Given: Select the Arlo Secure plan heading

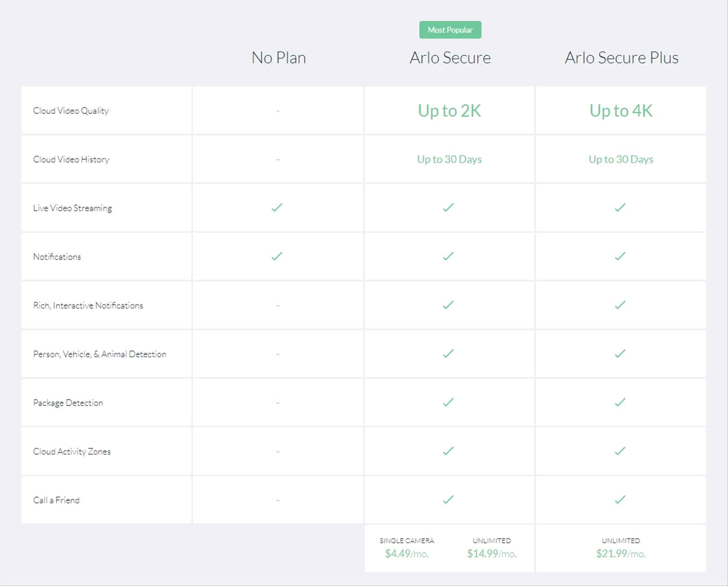Looking at the screenshot, I should pos(450,58).
